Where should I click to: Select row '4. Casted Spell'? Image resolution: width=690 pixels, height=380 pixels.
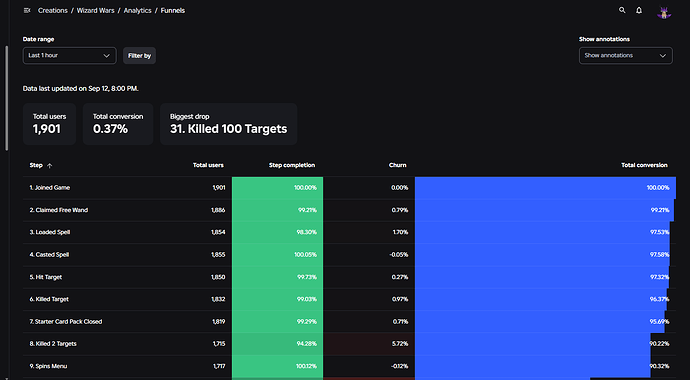[349, 255]
